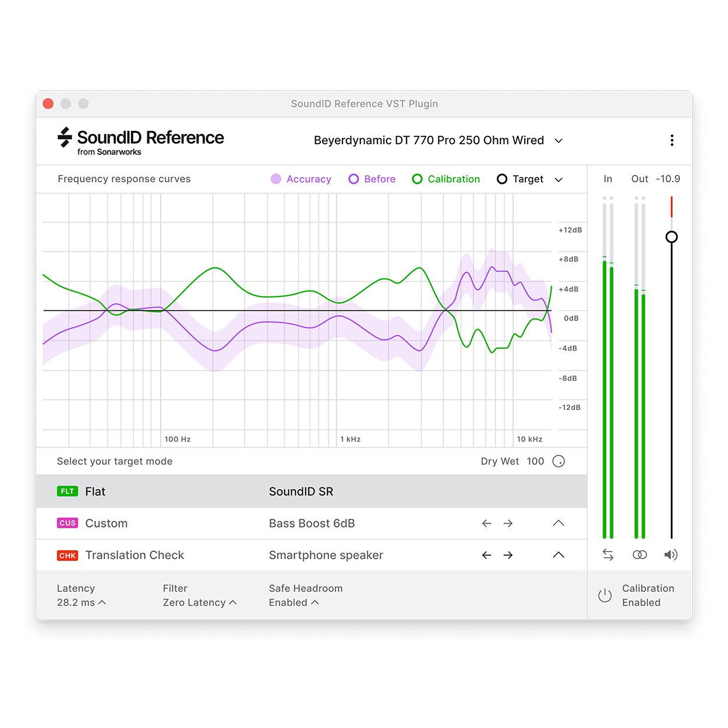Go to previous Translation Check preset
The height and width of the screenshot is (728, 728).
(x=487, y=555)
